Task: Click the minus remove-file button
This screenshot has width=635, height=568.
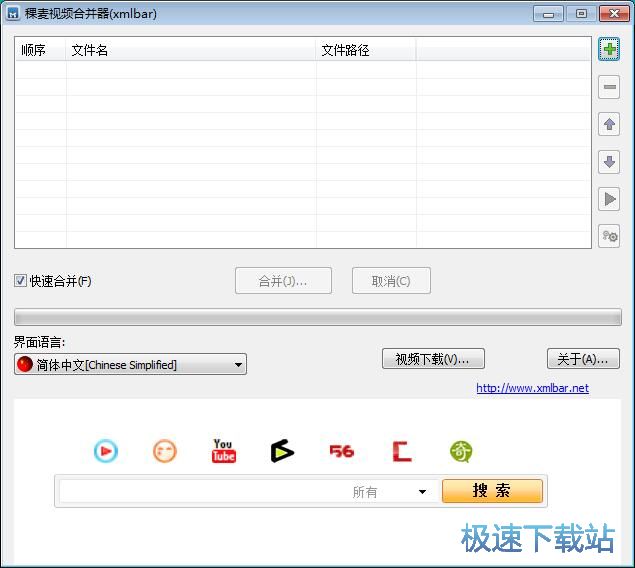Action: coord(609,87)
